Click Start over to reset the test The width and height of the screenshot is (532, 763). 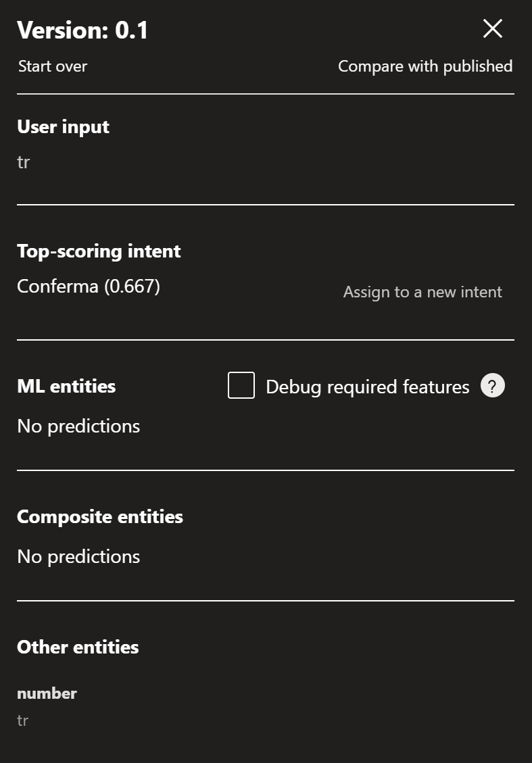[52, 66]
